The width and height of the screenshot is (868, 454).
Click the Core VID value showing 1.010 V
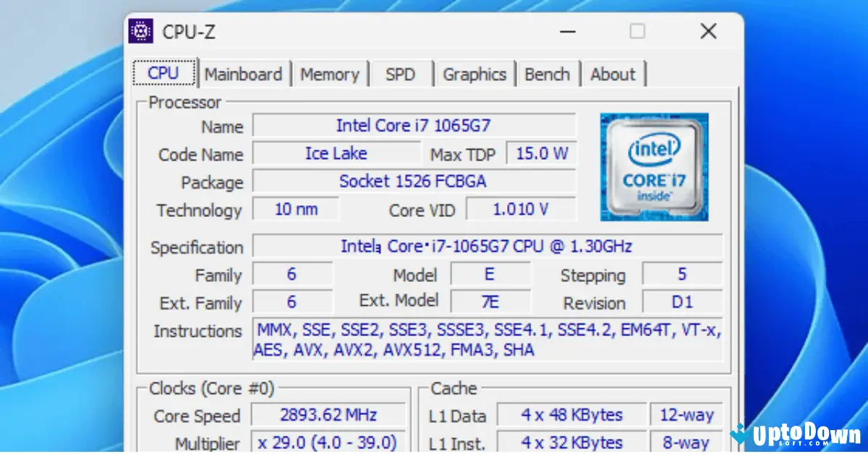point(521,209)
